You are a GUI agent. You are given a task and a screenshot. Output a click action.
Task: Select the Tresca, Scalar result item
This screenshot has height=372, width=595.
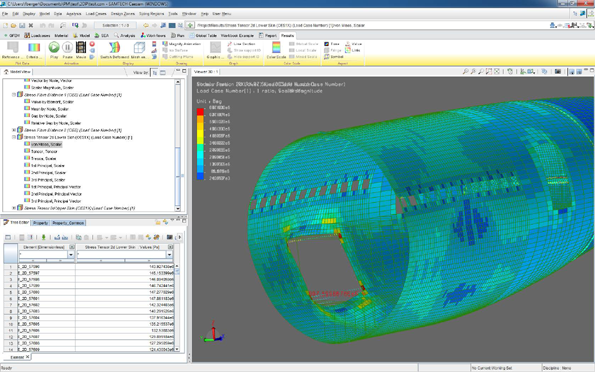pyautogui.click(x=44, y=158)
